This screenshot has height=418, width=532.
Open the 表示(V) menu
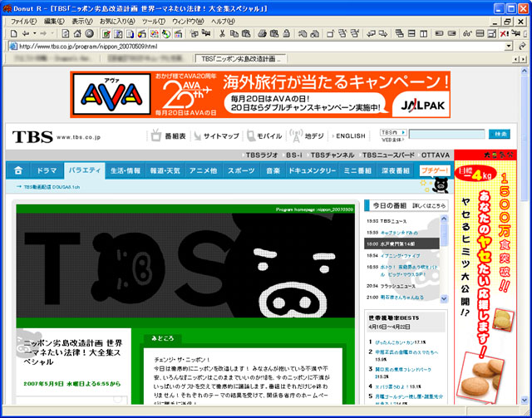coord(81,22)
